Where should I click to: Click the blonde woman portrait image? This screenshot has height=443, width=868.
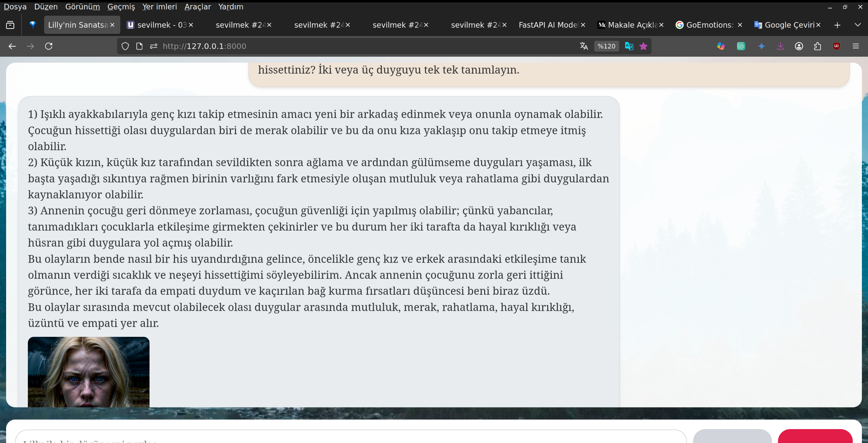[x=88, y=372]
